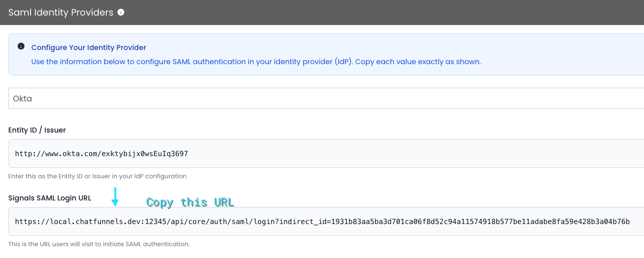Viewport: 644px width, 258px height.
Task: Click the Entity ID / Issuer value field
Action: click(326, 153)
